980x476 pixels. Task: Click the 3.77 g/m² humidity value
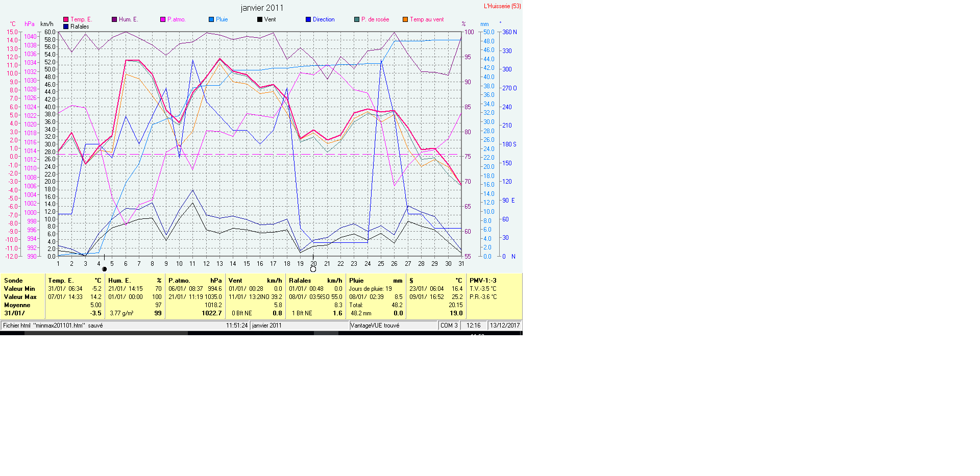(121, 313)
